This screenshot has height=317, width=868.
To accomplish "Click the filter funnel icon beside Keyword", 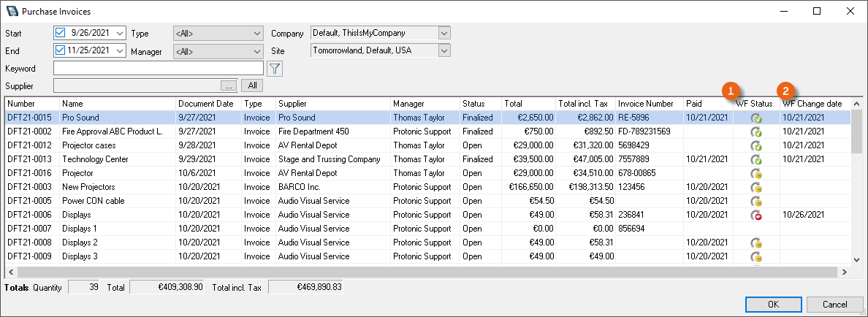I will [275, 69].
